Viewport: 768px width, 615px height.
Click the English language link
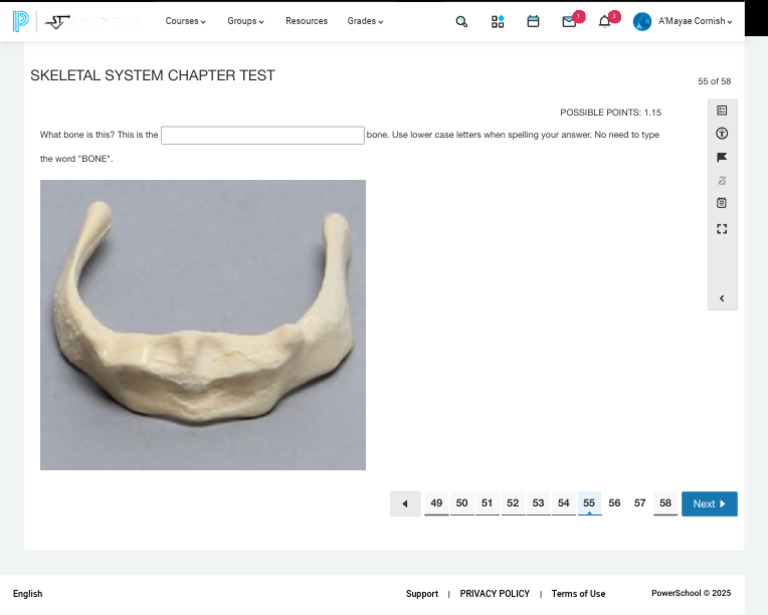pos(28,594)
